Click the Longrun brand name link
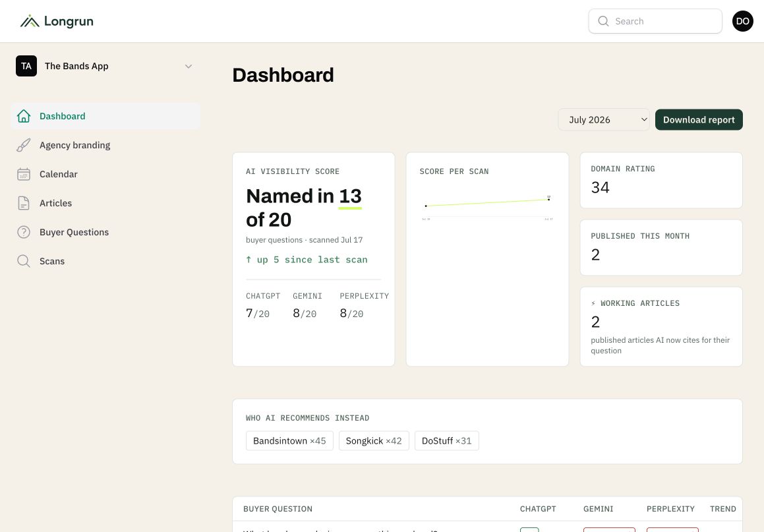Screen dimensions: 764x532 69,22
